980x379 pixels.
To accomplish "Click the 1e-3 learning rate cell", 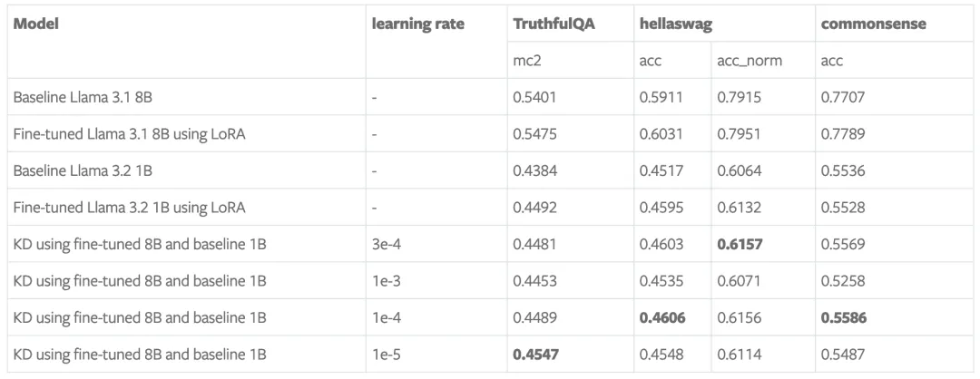I will click(385, 281).
